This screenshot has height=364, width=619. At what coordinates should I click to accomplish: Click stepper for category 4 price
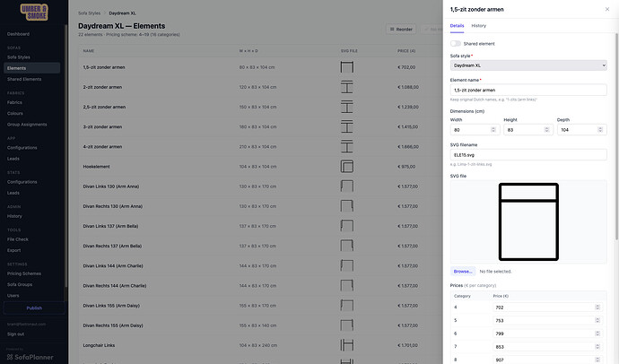point(597,308)
